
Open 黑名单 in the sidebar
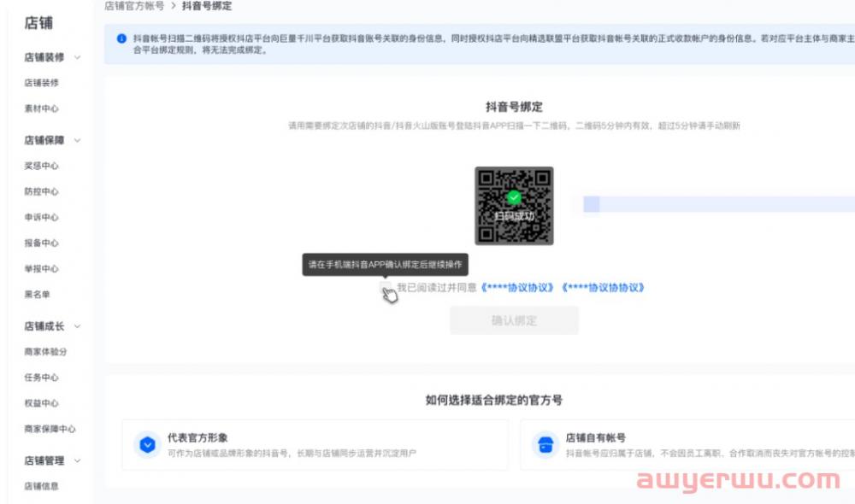click(x=37, y=294)
